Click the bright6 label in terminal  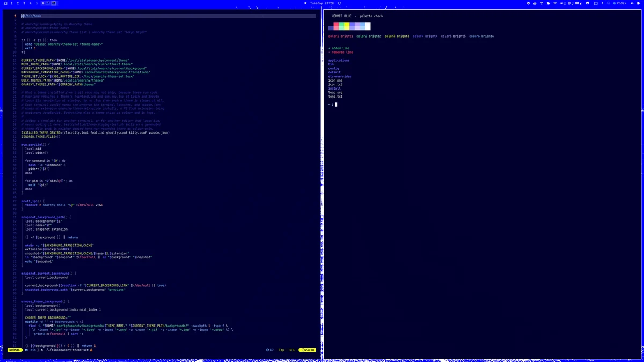tap(487, 36)
